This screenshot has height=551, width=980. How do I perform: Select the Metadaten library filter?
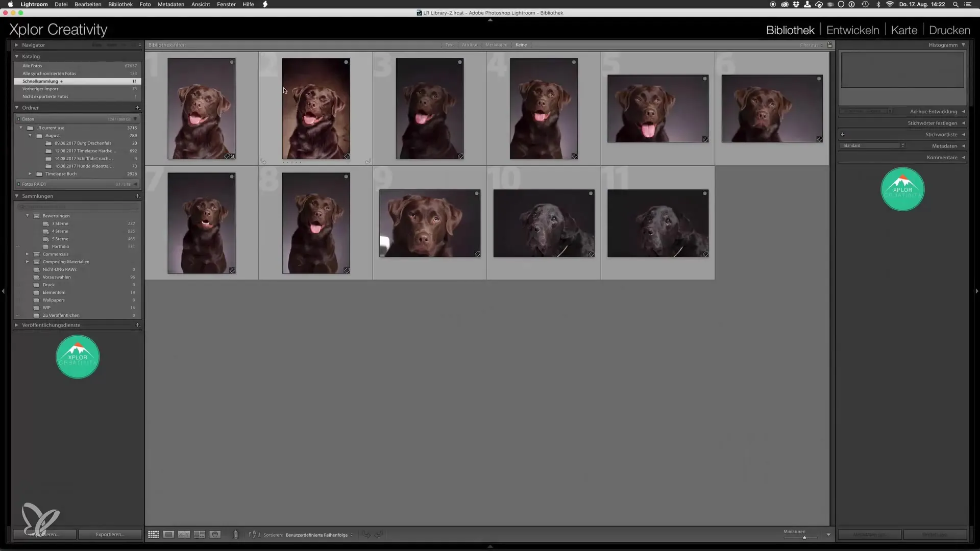tap(496, 45)
